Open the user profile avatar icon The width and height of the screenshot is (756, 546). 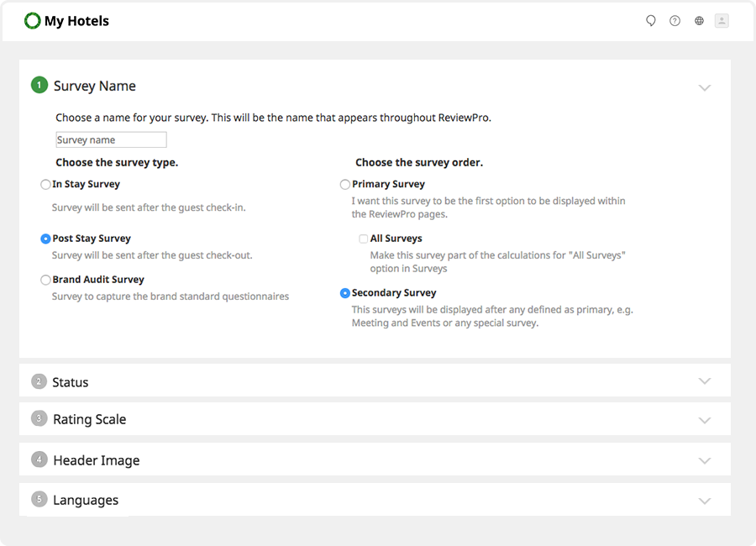pos(722,21)
